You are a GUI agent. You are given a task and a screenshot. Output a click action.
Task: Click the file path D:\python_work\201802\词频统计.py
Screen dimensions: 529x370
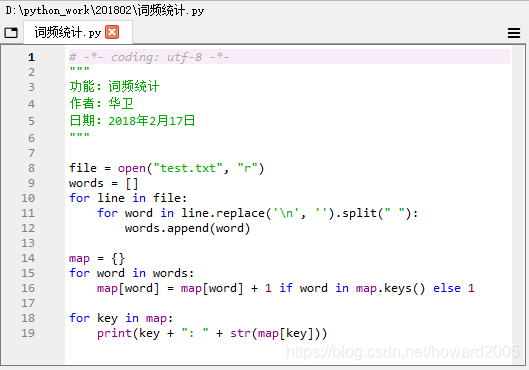105,10
